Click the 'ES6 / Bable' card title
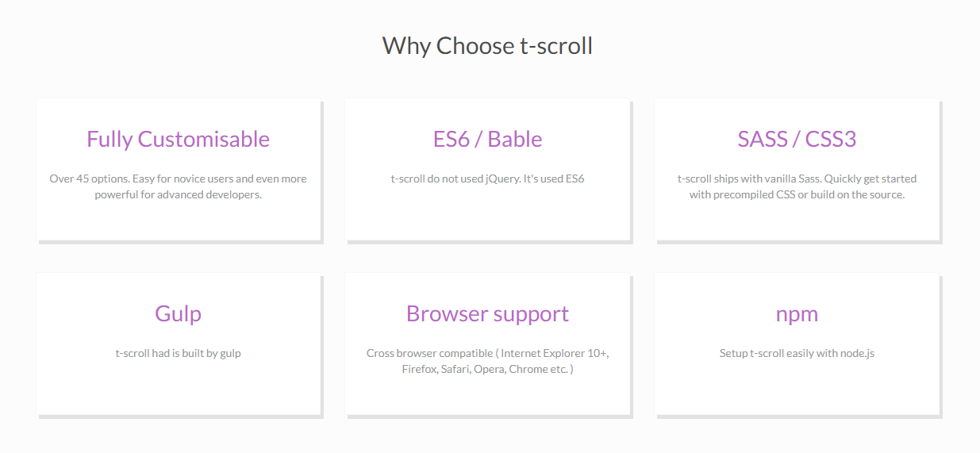 click(487, 139)
